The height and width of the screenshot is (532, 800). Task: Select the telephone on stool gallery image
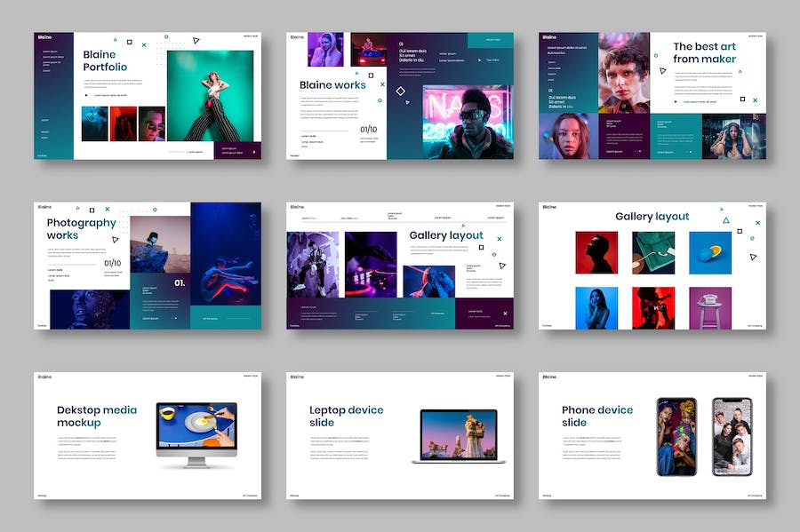710,307
